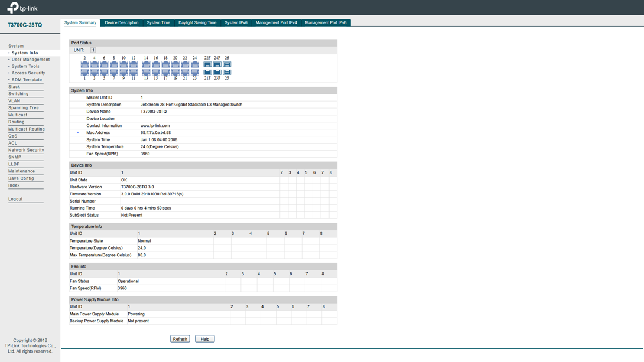Click the Help button
This screenshot has width=644, height=362.
pos(205,339)
